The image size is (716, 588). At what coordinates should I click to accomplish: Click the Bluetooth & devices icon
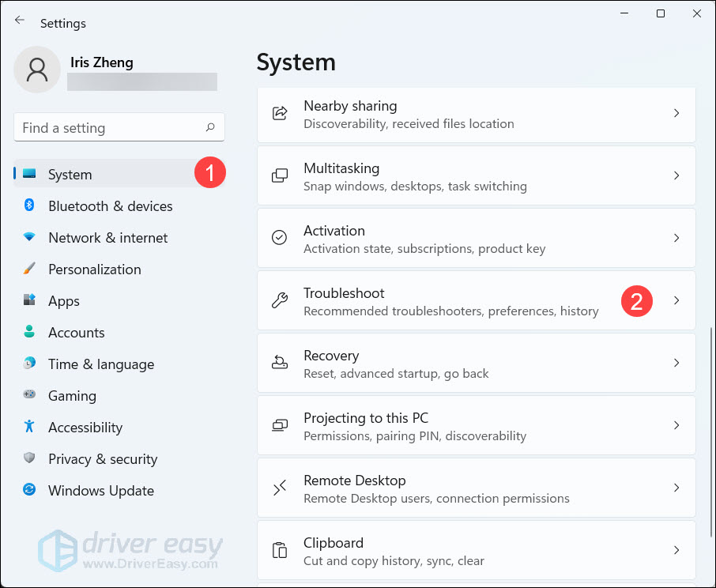pyautogui.click(x=30, y=205)
